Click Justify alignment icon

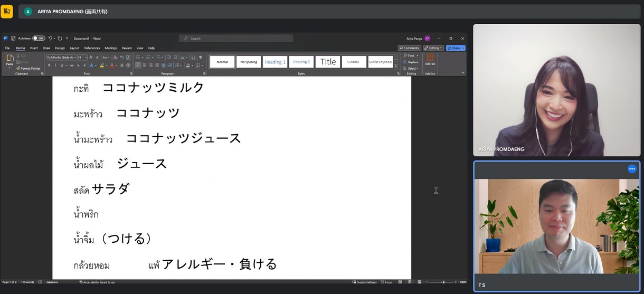pyautogui.click(x=157, y=65)
